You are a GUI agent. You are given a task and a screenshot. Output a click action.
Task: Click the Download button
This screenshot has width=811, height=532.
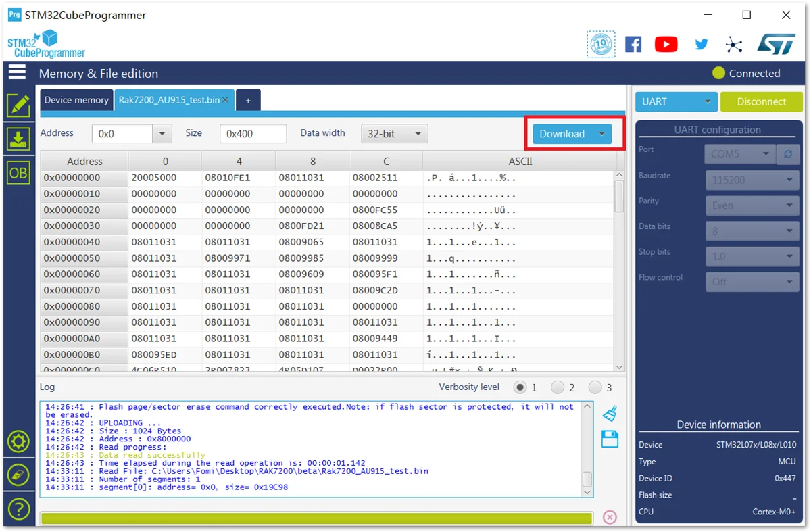tap(562, 134)
